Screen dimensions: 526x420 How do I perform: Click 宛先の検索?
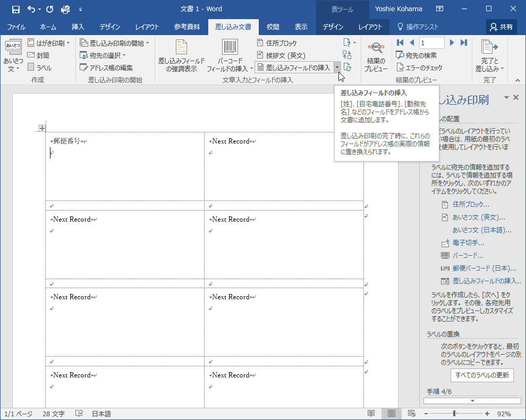click(x=417, y=55)
